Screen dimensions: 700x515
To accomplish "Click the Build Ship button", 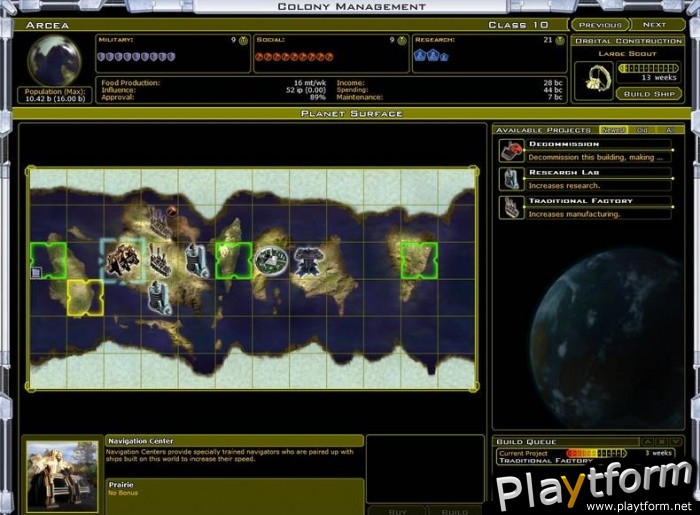I will pyautogui.click(x=649, y=94).
